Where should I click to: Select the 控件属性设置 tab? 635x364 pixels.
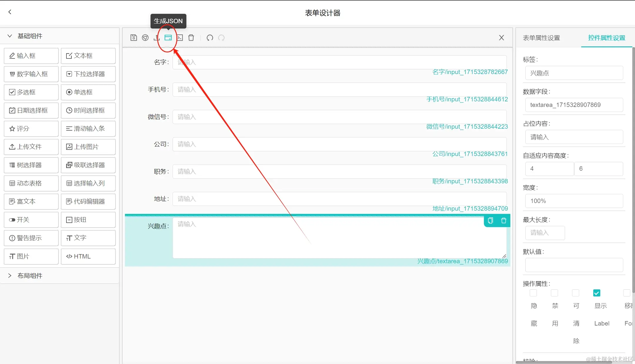[x=606, y=38]
